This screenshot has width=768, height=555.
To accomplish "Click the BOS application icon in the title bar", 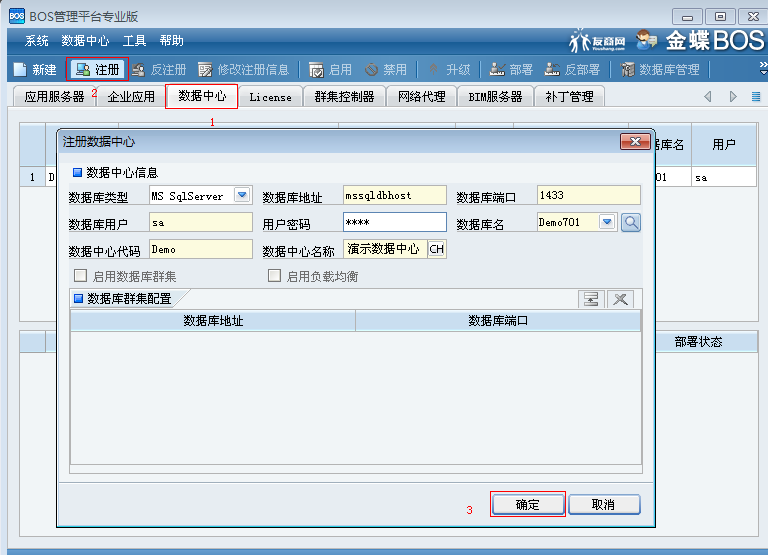I will [x=17, y=16].
